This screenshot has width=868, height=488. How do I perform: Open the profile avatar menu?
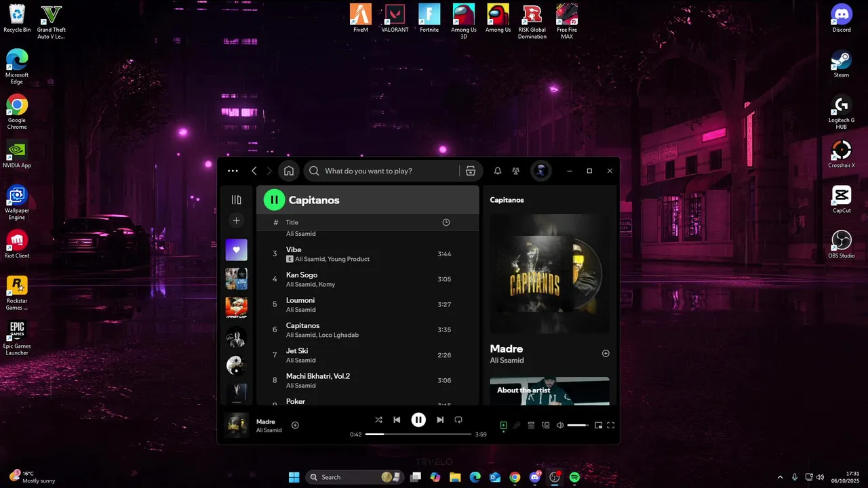pyautogui.click(x=540, y=171)
